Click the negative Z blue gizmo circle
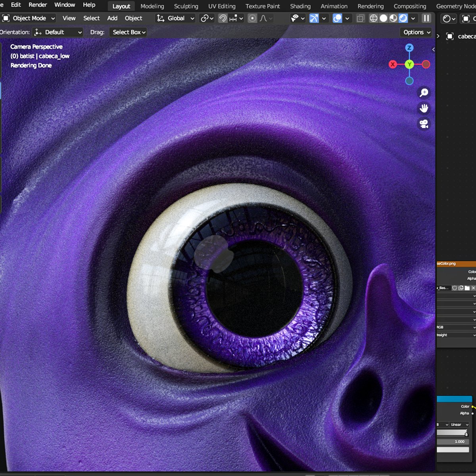 click(409, 81)
